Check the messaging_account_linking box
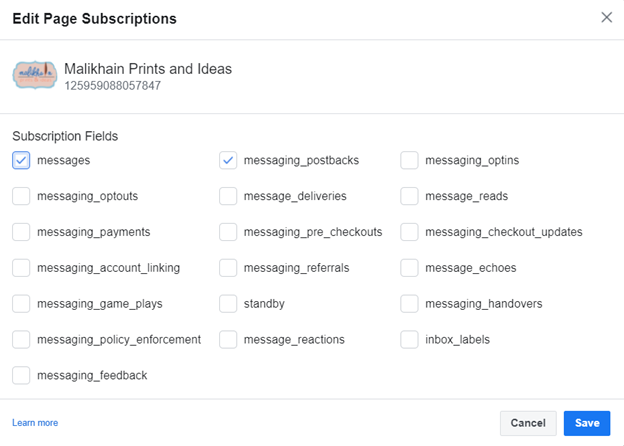 [21, 268]
